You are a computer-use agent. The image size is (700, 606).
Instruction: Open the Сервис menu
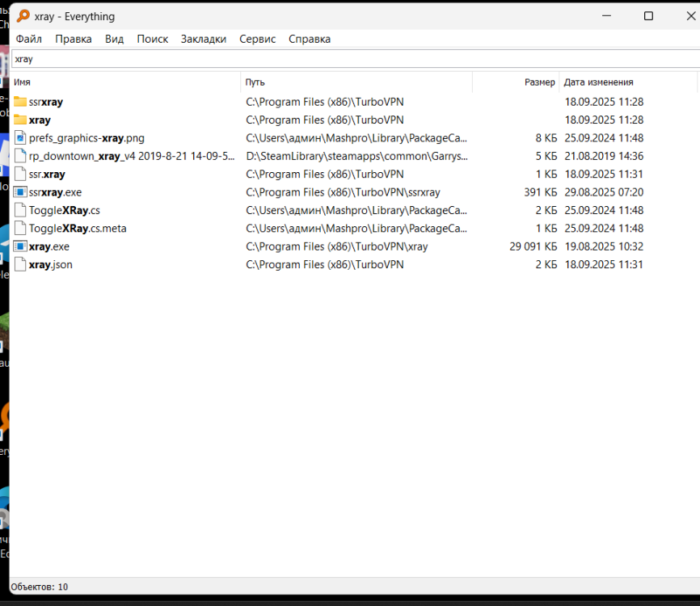click(258, 40)
